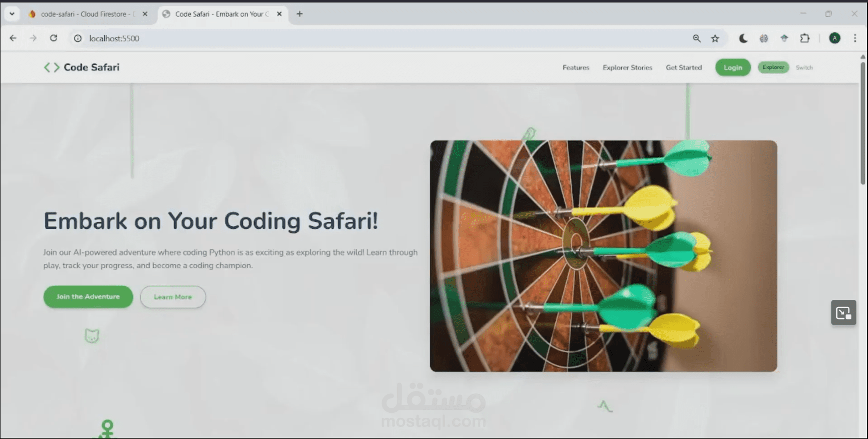Click the browser forward arrow
The image size is (868, 439).
click(x=33, y=38)
